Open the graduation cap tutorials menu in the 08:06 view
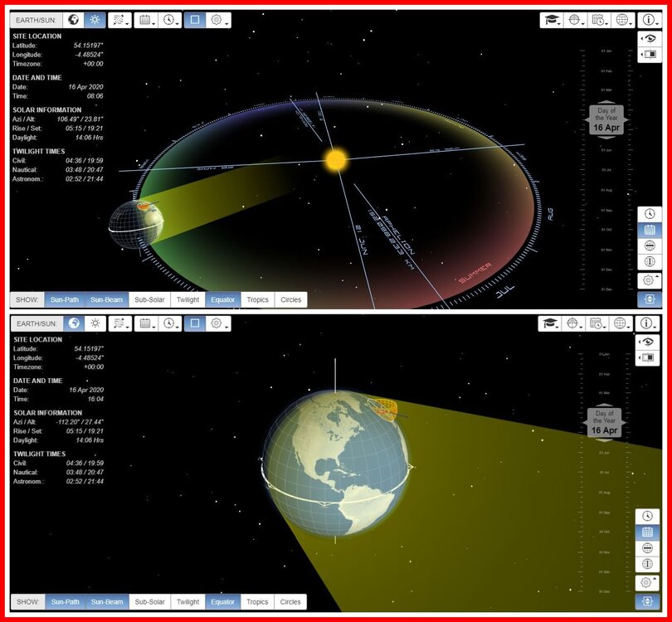The image size is (672, 622). click(x=552, y=20)
